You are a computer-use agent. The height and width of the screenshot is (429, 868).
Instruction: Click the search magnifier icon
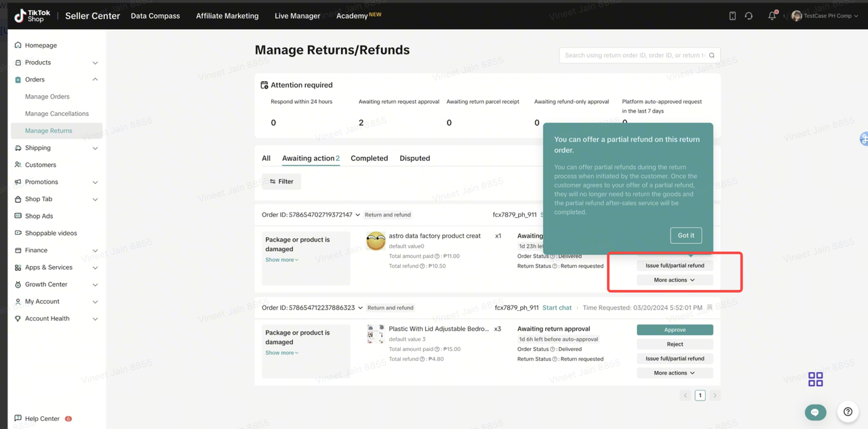pyautogui.click(x=711, y=56)
